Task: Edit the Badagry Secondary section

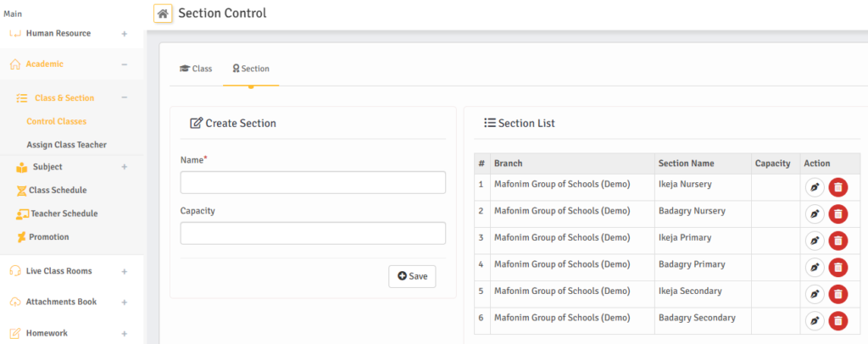Action: tap(815, 320)
